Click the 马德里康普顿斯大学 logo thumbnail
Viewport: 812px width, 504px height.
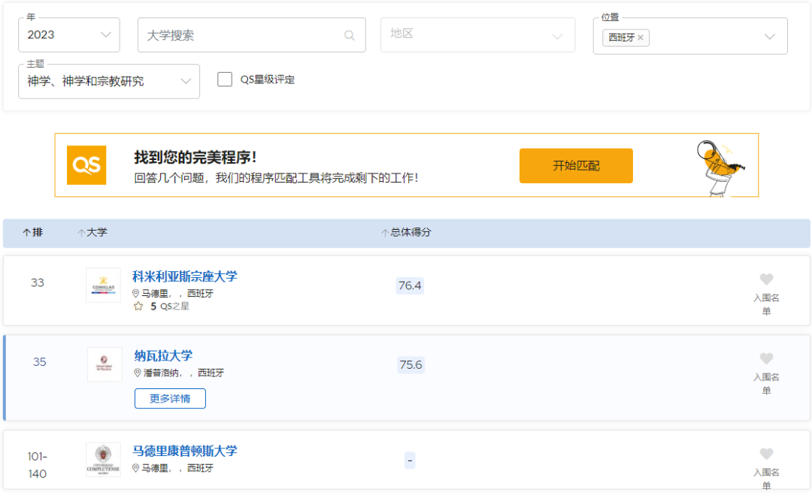pos(103,460)
